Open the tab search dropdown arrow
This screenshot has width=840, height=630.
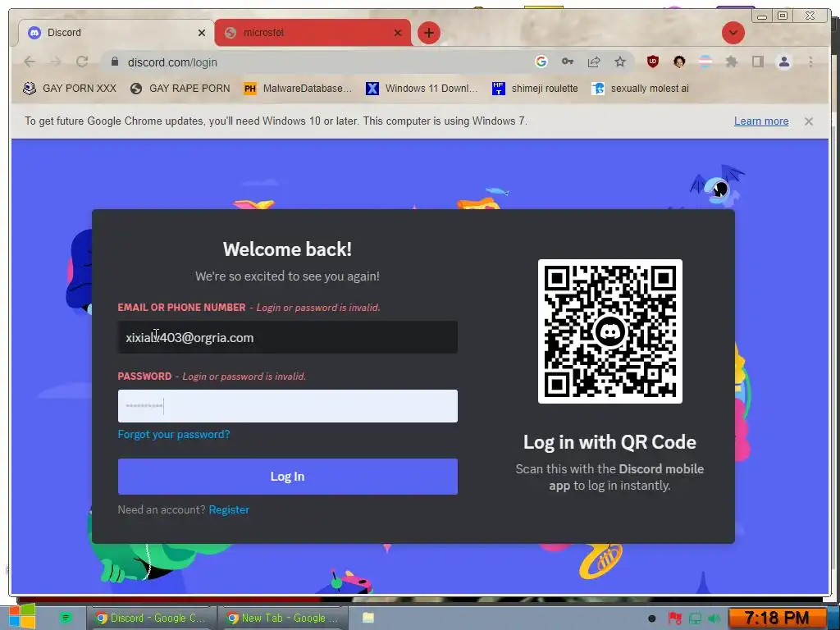[x=733, y=33]
